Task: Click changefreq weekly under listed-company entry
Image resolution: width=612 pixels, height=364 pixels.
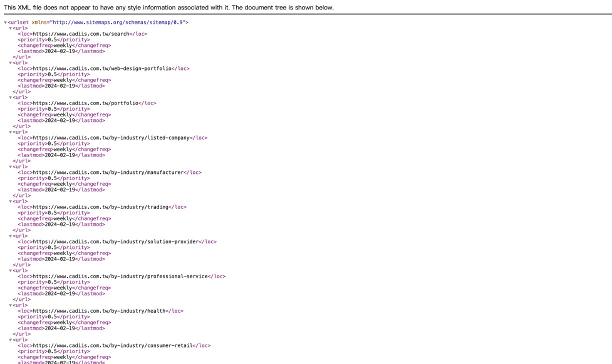Action: click(x=63, y=149)
